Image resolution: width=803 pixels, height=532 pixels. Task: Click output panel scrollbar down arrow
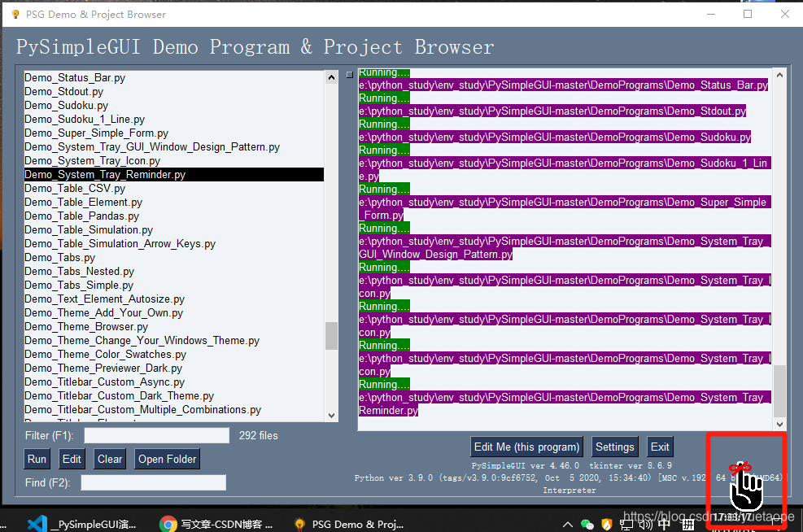[x=779, y=424]
